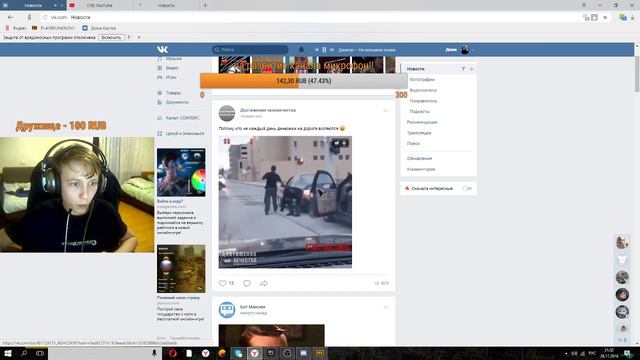Open the Opera icon in taskbar

(x=173, y=353)
